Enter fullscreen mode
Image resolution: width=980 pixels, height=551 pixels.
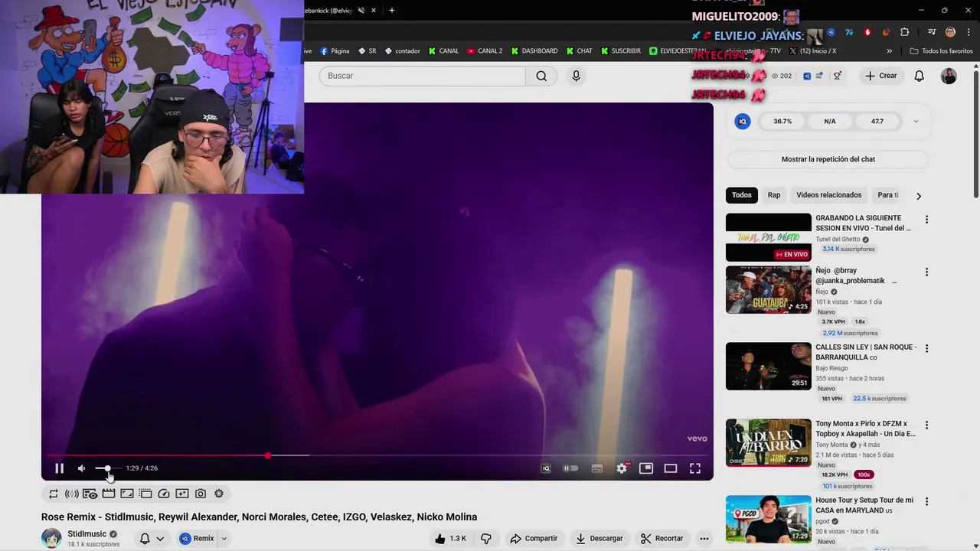coord(695,468)
